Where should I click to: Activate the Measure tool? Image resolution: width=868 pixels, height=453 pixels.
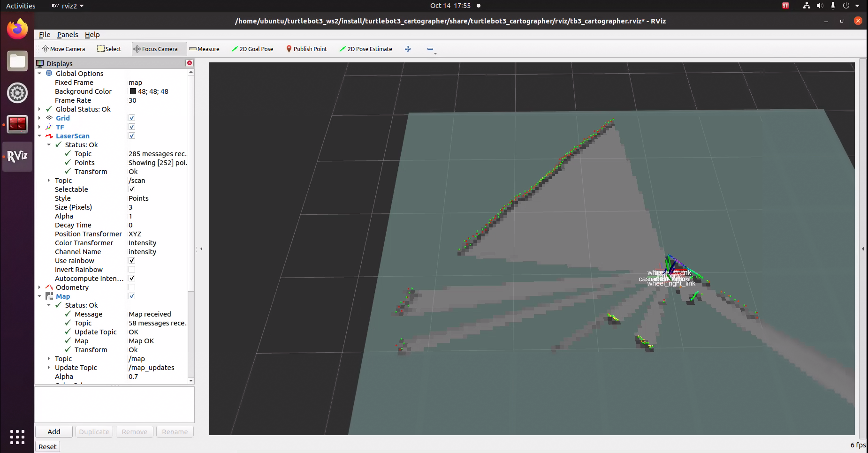point(204,49)
